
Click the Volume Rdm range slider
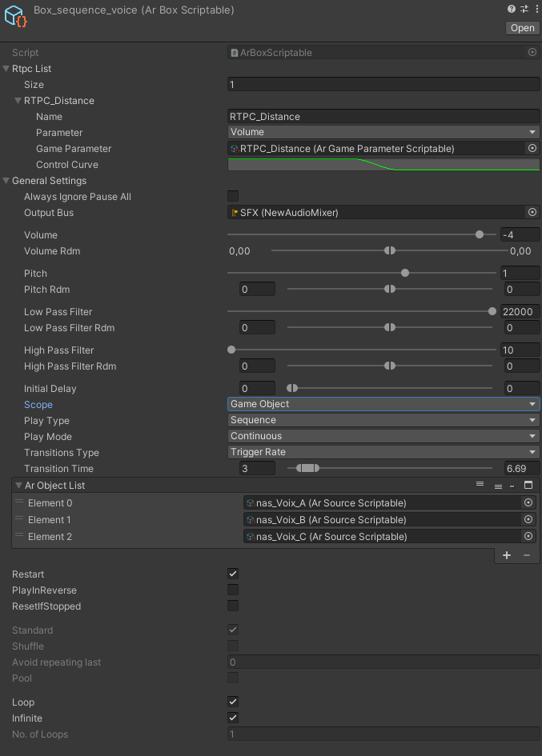pos(389,250)
